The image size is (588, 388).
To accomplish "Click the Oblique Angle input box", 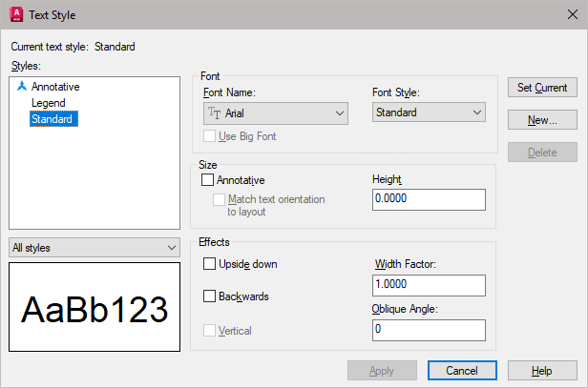I will [429, 329].
